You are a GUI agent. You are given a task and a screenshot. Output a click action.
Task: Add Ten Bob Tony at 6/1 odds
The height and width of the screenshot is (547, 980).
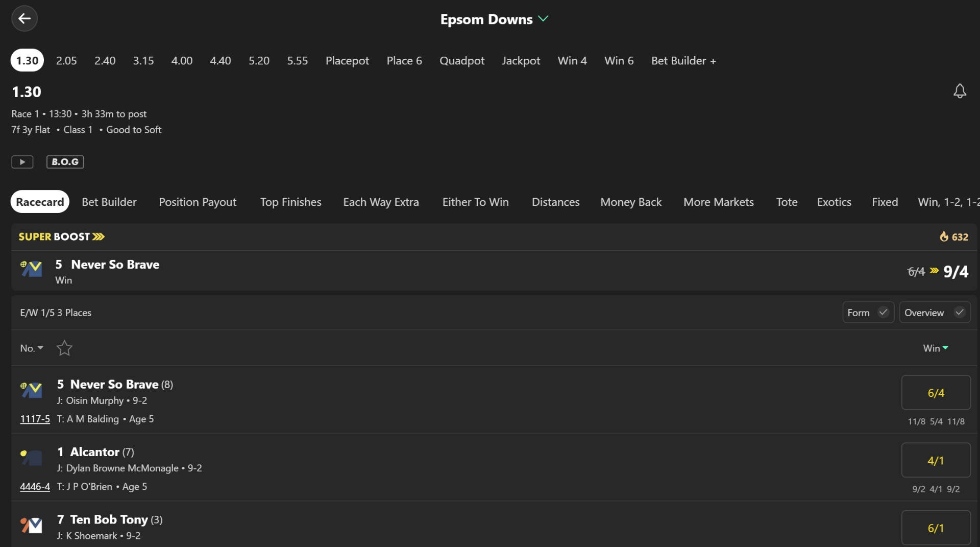pyautogui.click(x=936, y=528)
